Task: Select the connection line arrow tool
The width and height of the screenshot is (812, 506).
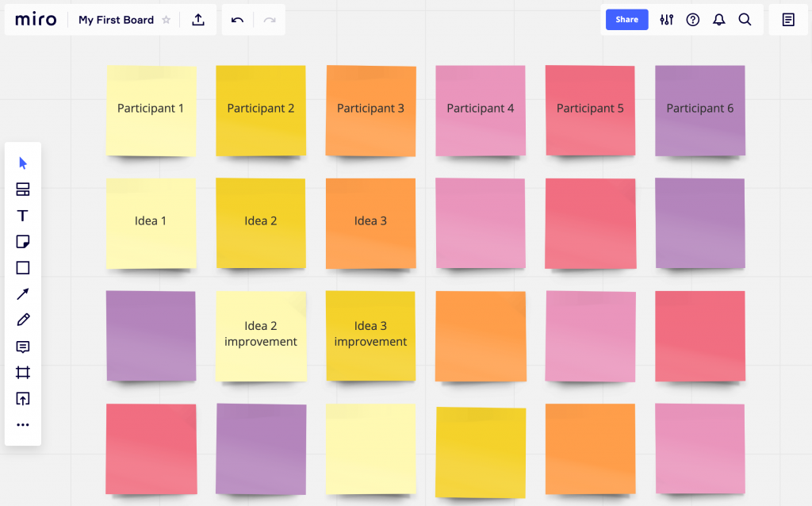Action: 22,293
